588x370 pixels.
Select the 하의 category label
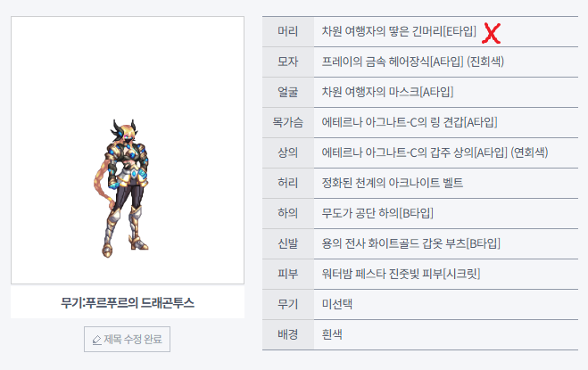point(287,214)
